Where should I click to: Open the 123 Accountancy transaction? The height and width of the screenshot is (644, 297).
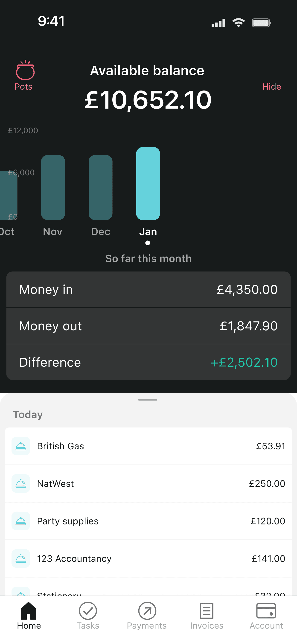click(x=148, y=559)
